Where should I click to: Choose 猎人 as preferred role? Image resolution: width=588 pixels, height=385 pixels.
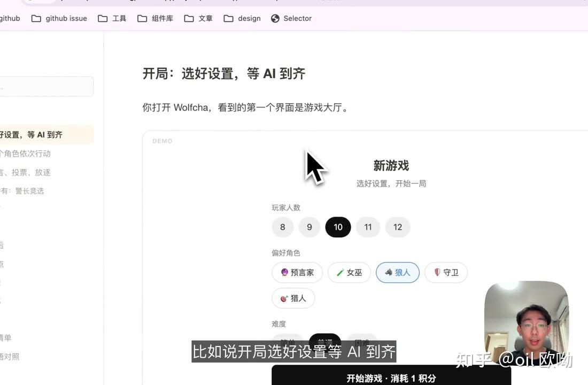click(x=293, y=298)
